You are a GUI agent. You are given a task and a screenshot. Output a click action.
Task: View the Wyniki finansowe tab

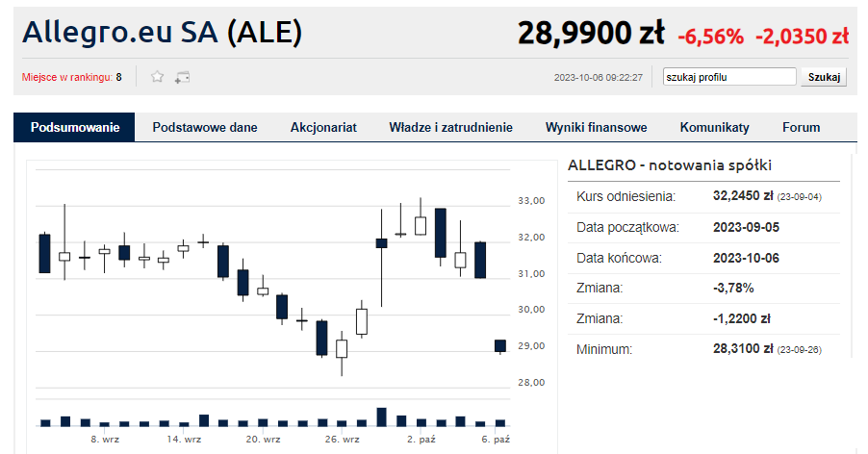(596, 127)
